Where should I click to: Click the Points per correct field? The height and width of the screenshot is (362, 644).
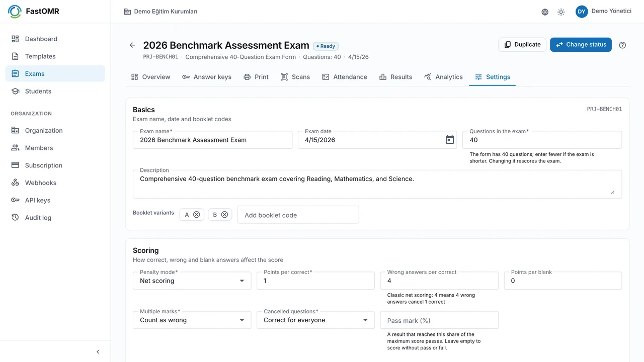pyautogui.click(x=315, y=281)
